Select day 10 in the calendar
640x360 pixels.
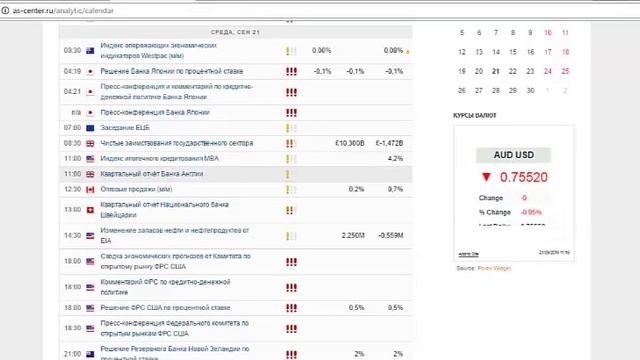(x=548, y=33)
